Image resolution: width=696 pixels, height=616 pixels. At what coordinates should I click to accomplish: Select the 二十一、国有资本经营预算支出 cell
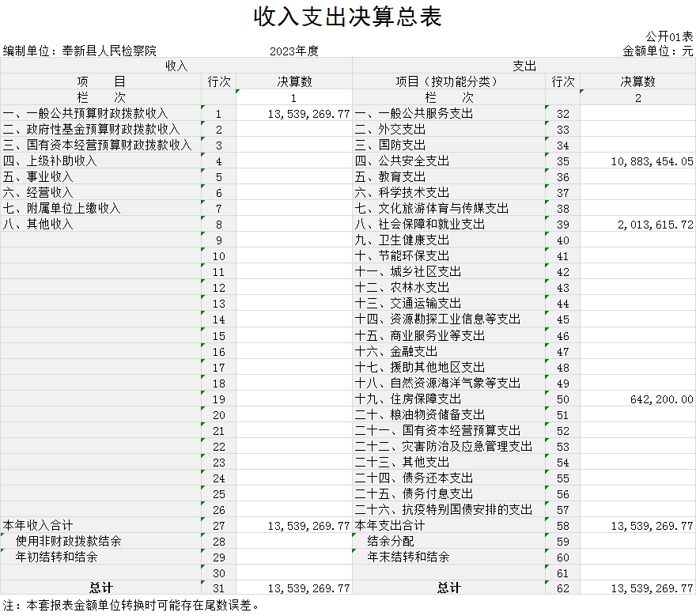448,430
